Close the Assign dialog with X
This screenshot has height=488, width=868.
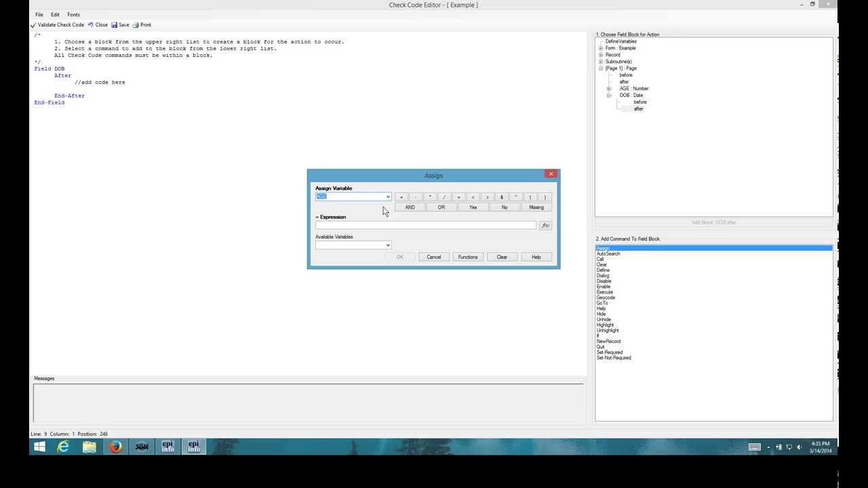(551, 174)
